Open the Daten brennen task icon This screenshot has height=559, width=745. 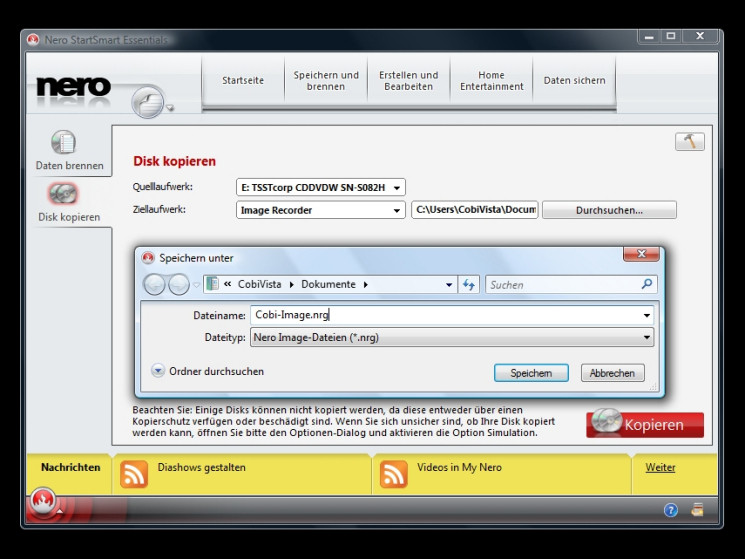point(63,142)
